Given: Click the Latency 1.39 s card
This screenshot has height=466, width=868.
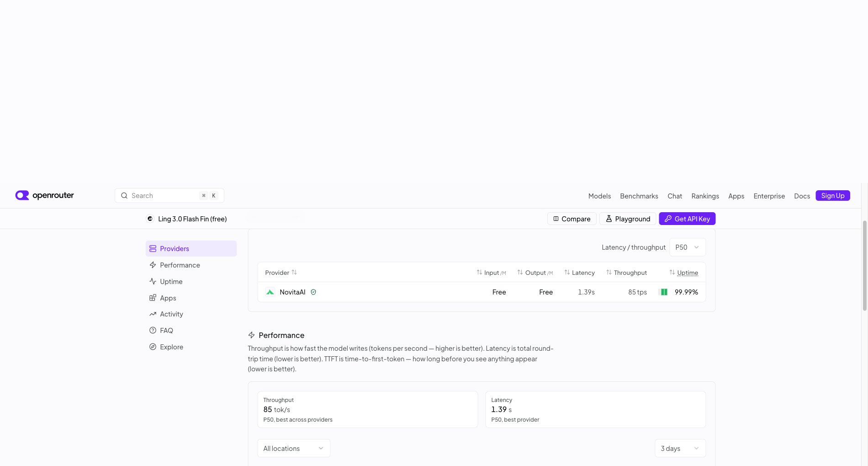Looking at the screenshot, I should (x=595, y=410).
